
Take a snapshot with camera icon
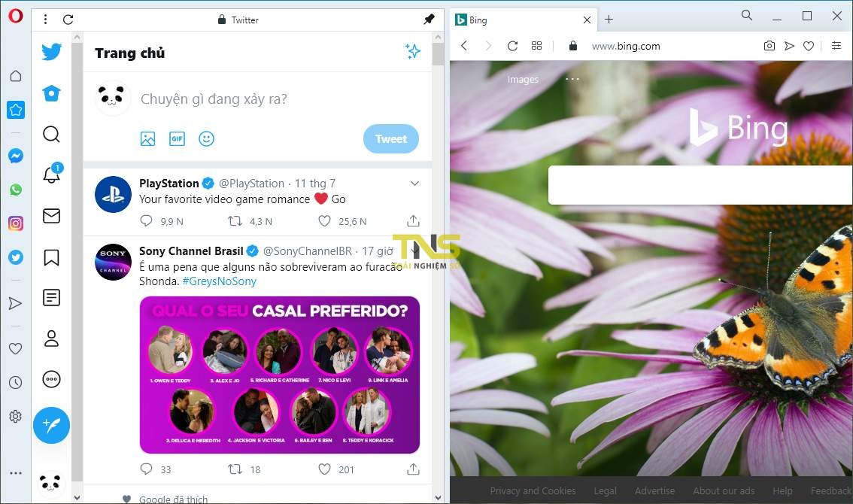coord(770,46)
